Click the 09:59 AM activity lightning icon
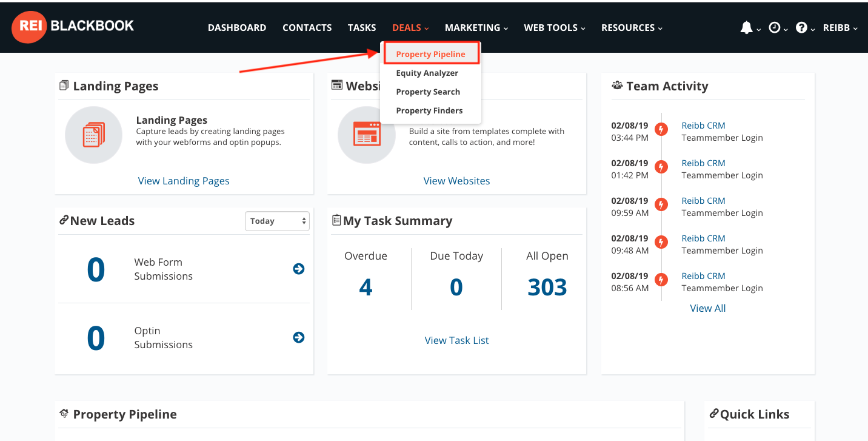Screen dimensions: 868x441 point(662,204)
